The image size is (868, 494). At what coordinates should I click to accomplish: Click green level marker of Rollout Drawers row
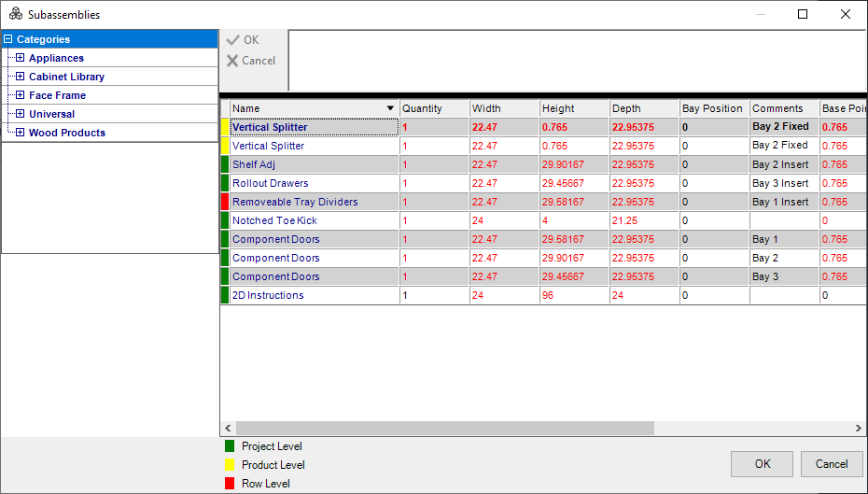(225, 183)
